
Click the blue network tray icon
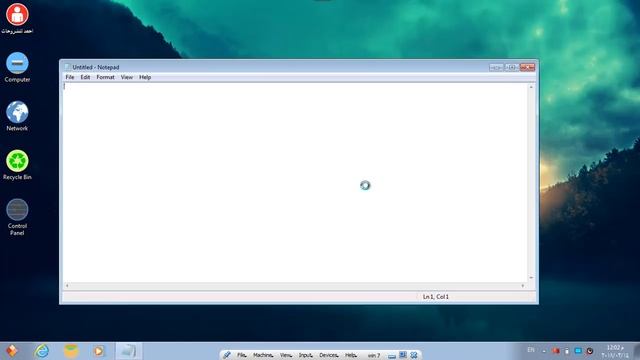click(578, 351)
